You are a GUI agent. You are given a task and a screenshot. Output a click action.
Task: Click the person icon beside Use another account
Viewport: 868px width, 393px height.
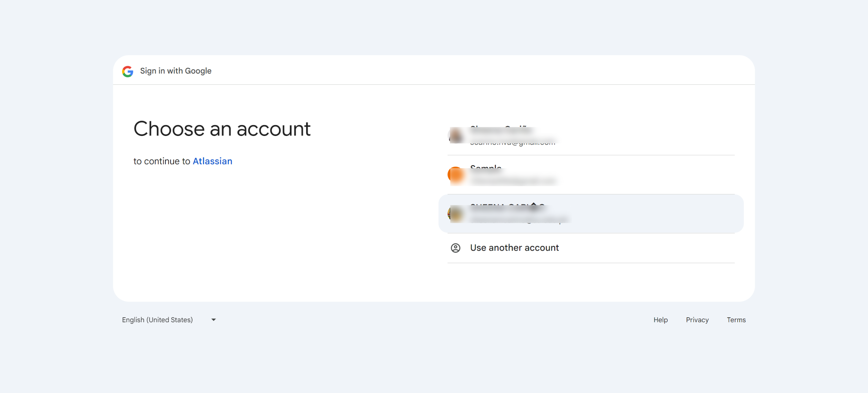coord(455,248)
